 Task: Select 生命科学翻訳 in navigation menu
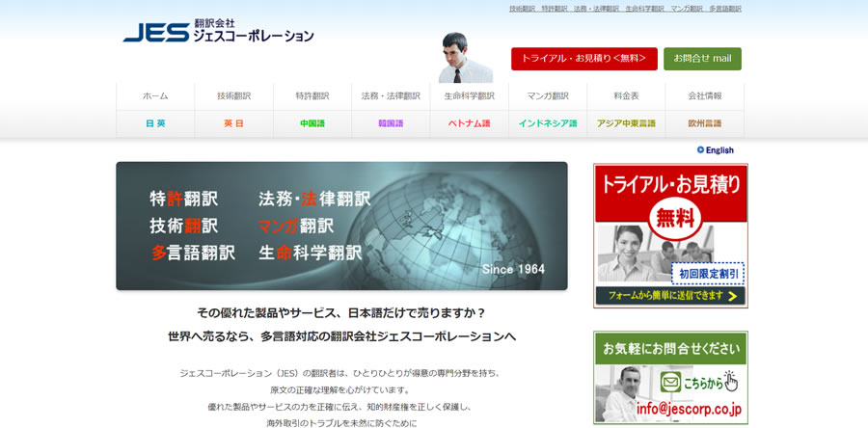(x=470, y=96)
